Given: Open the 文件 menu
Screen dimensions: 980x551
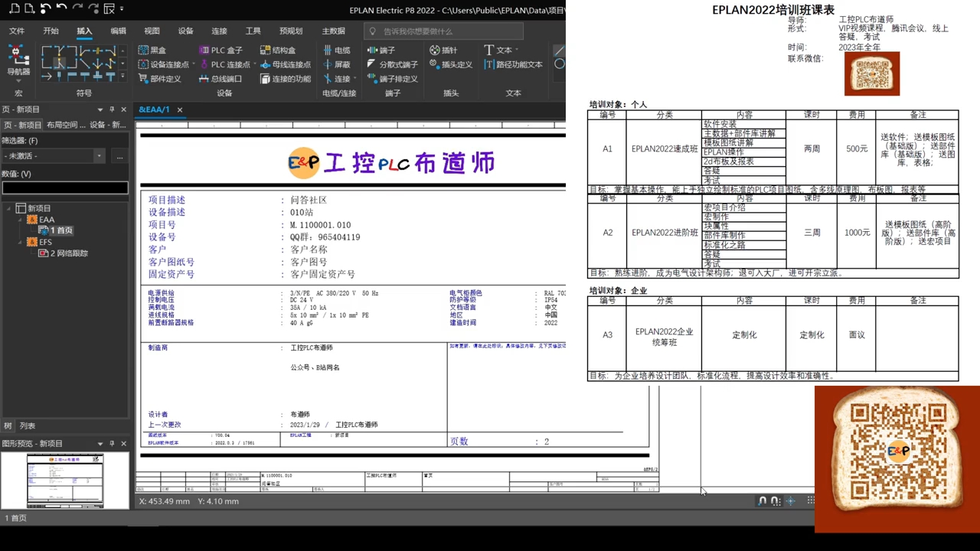Looking at the screenshot, I should point(17,31).
